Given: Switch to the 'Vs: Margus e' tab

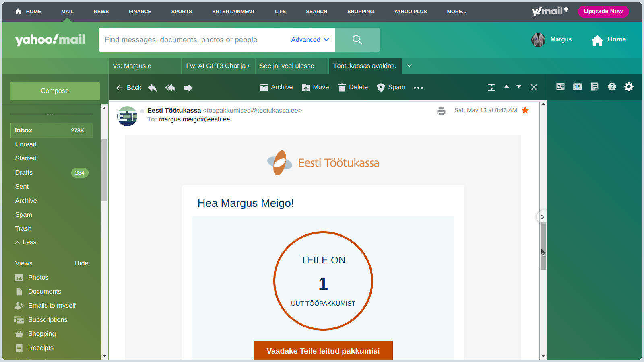Looking at the screenshot, I should [x=145, y=66].
